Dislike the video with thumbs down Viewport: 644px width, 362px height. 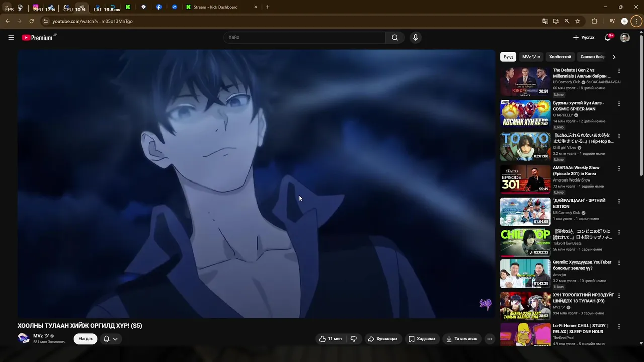354,339
